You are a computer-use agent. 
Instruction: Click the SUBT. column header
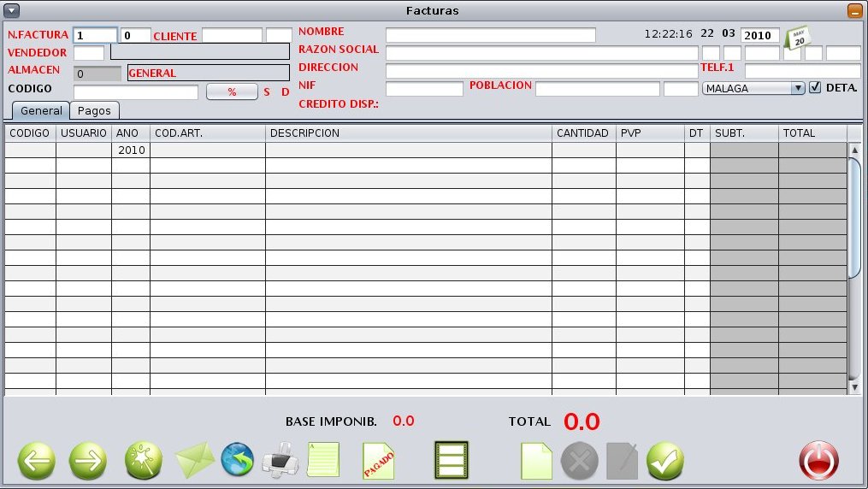pos(744,133)
